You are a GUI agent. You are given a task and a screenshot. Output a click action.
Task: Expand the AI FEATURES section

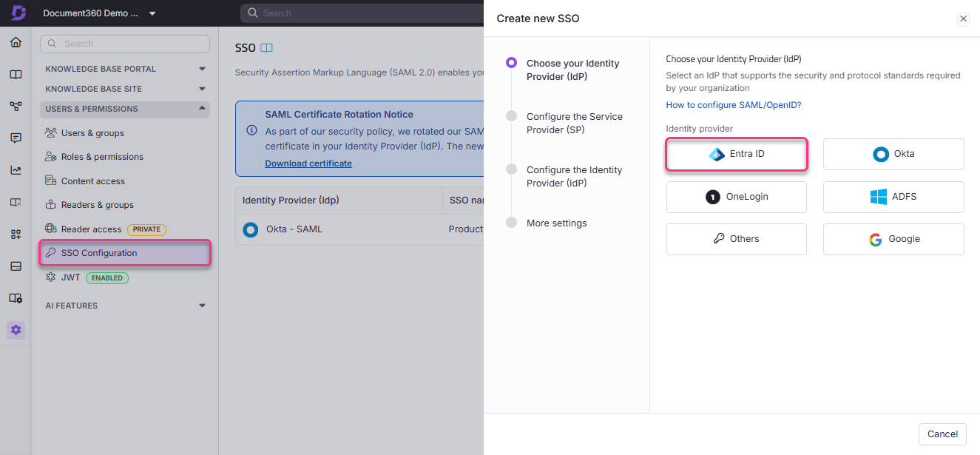click(x=201, y=305)
